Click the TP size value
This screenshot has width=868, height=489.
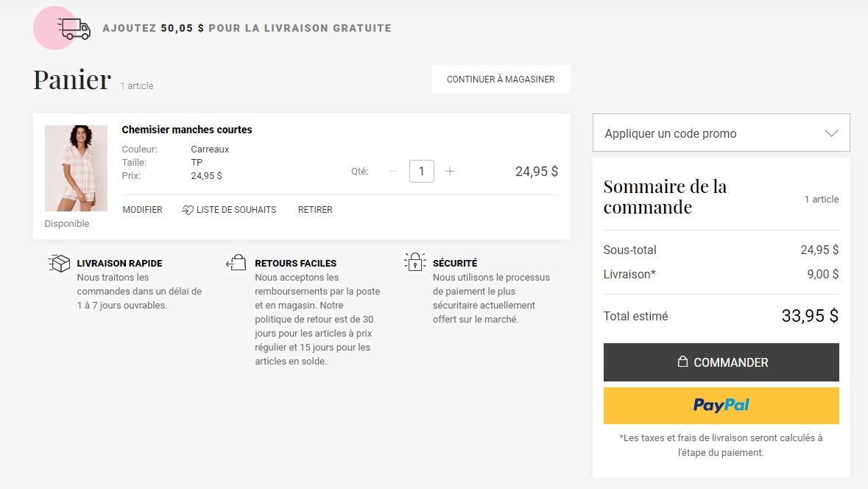click(197, 162)
